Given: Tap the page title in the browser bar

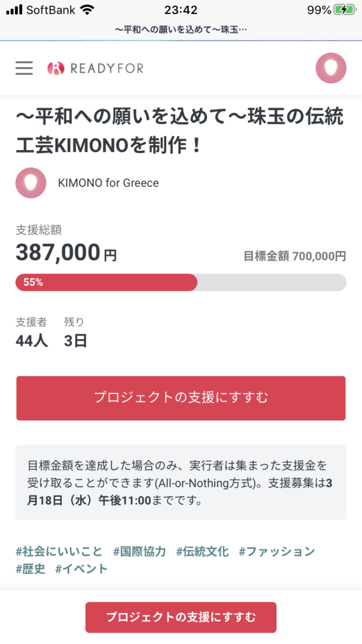Looking at the screenshot, I should (x=180, y=29).
